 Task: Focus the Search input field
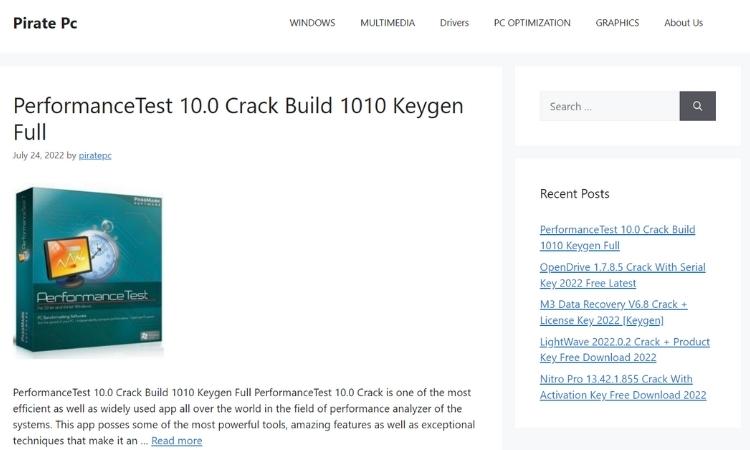[x=609, y=106]
